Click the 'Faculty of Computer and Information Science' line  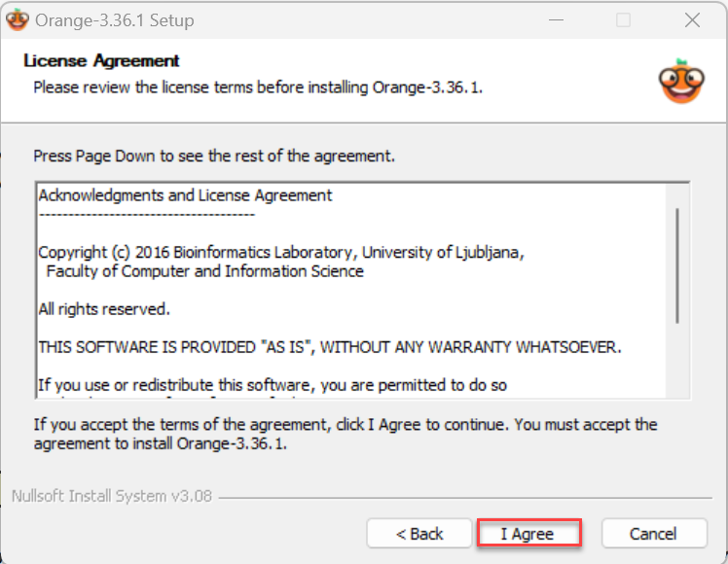204,271
